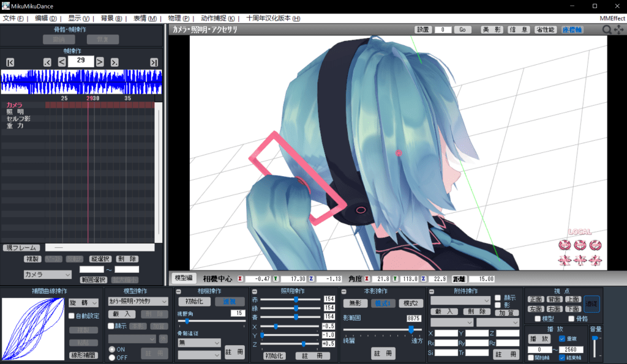Step to the next frame
Image resolution: width=627 pixels, height=364 pixels.
100,62
